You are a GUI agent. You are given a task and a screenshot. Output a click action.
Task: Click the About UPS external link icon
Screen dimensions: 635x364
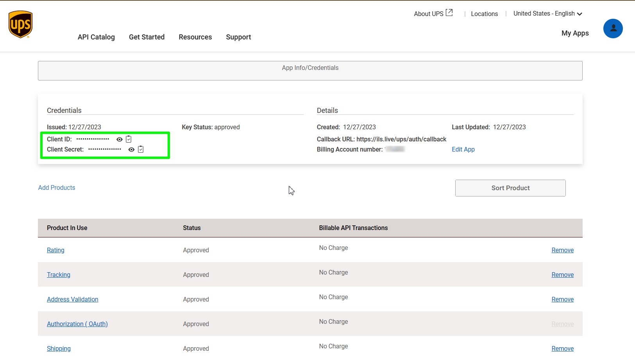tap(449, 13)
